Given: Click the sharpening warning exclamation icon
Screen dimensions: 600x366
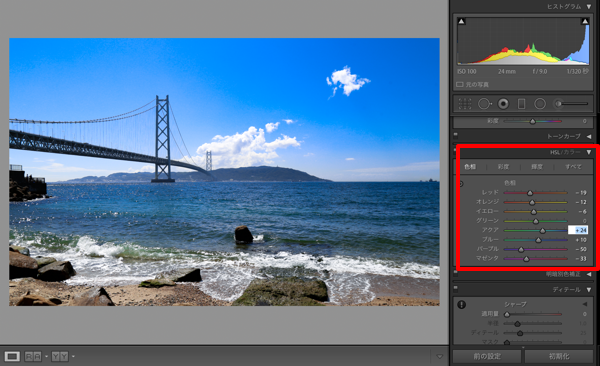Looking at the screenshot, I should pyautogui.click(x=461, y=305).
